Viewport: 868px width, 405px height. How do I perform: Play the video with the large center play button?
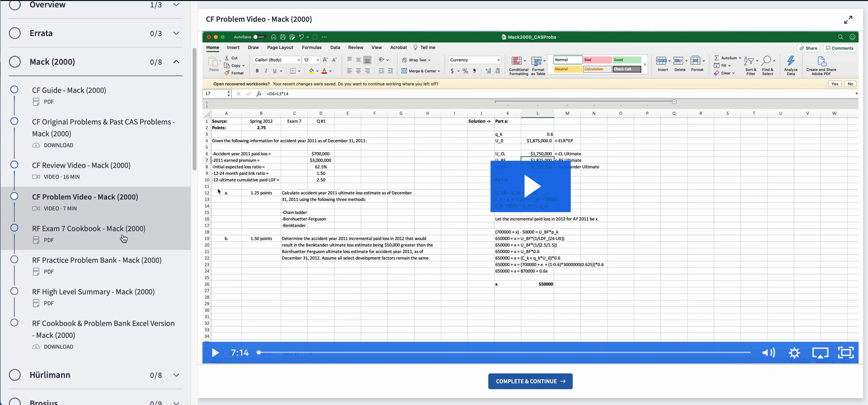(x=530, y=186)
